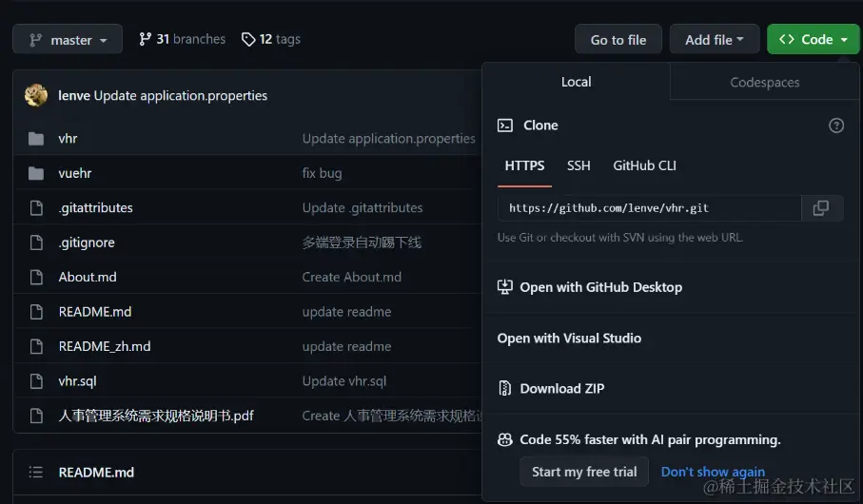
Task: Click the vhr folder icon
Action: click(36, 139)
